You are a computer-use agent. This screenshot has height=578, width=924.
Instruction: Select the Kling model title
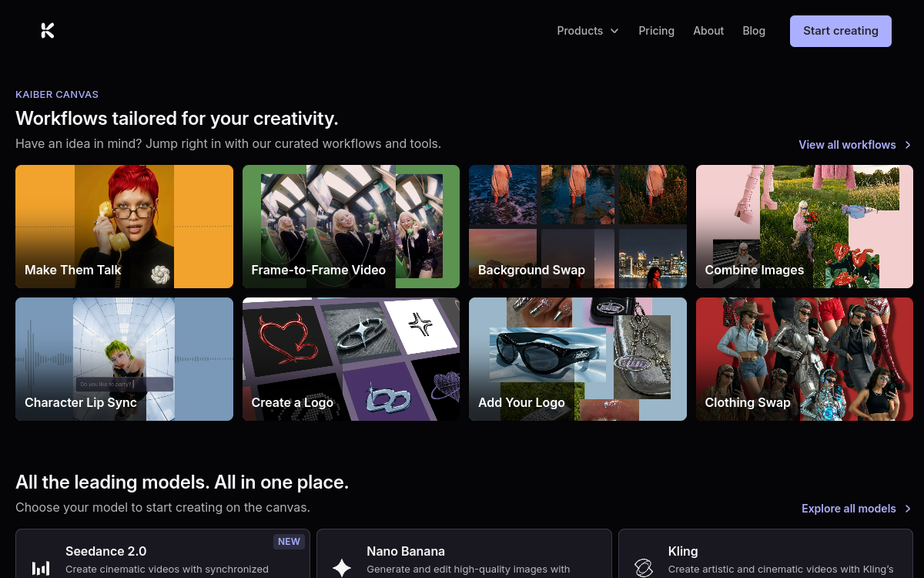[683, 551]
